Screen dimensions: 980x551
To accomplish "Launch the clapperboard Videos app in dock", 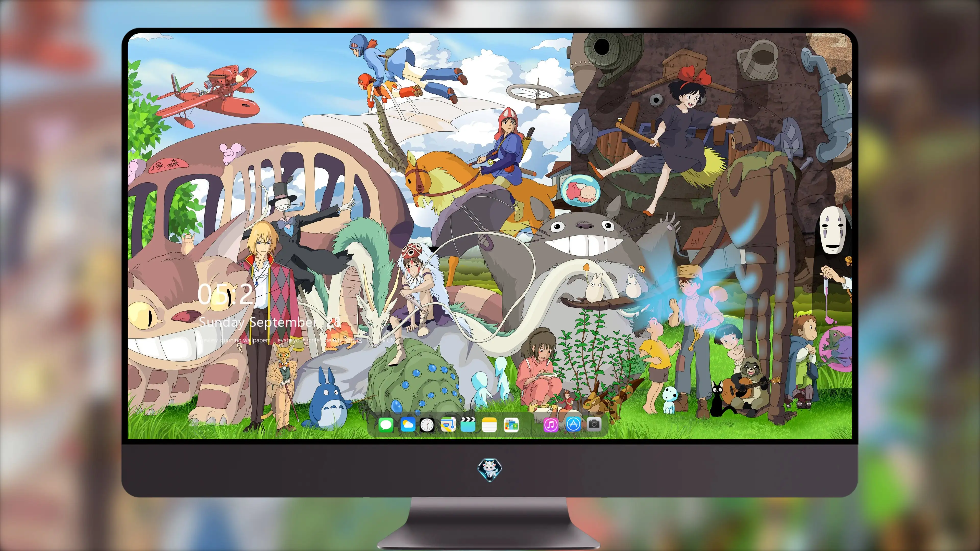I will click(x=468, y=424).
